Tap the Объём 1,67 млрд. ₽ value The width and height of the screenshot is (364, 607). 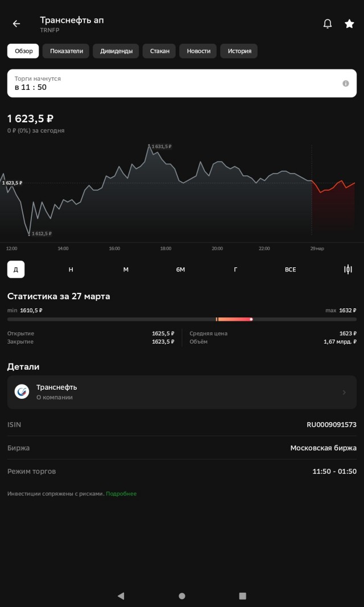click(340, 342)
